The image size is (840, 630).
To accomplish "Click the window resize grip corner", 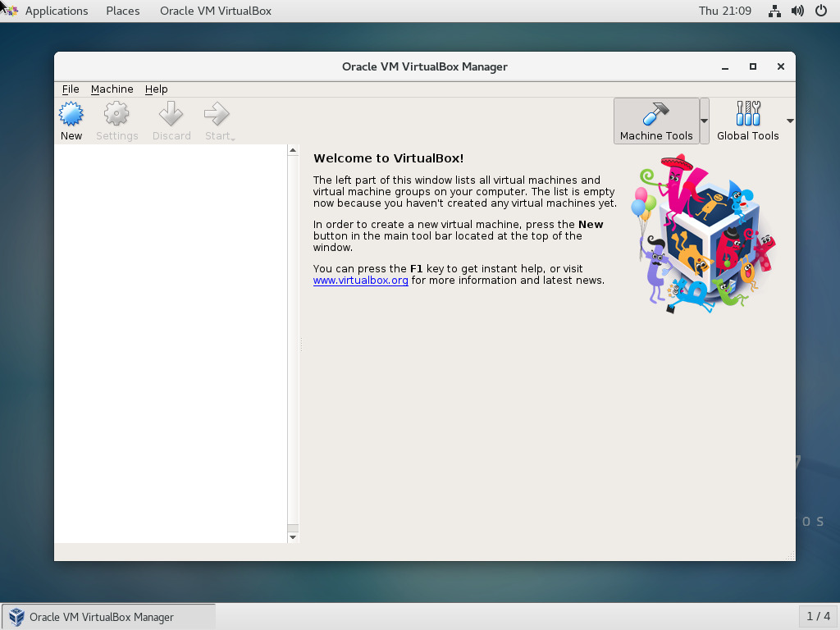I will point(790,555).
